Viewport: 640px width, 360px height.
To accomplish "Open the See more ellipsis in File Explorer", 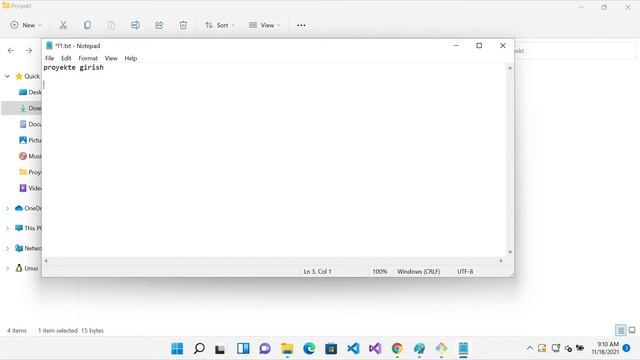I will point(301,25).
